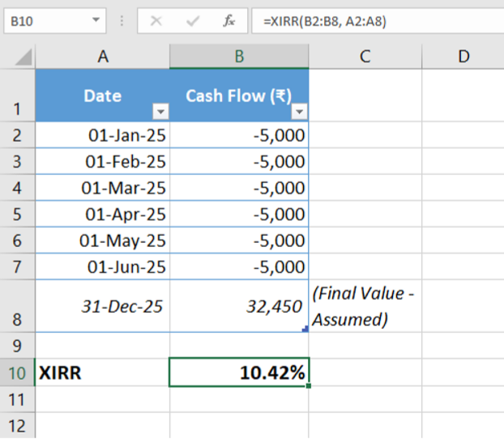
Task: Click the fill handle of cell B10
Action: tap(309, 386)
